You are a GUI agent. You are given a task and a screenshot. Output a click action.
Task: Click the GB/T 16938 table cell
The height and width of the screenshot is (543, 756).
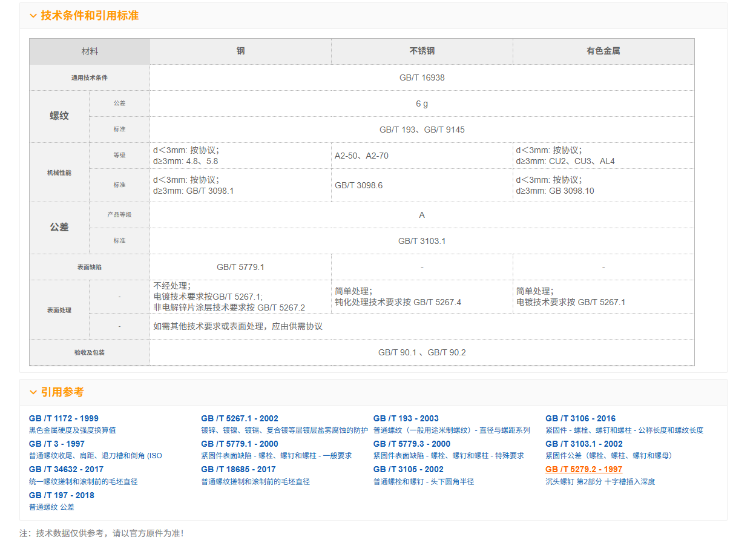pyautogui.click(x=422, y=77)
